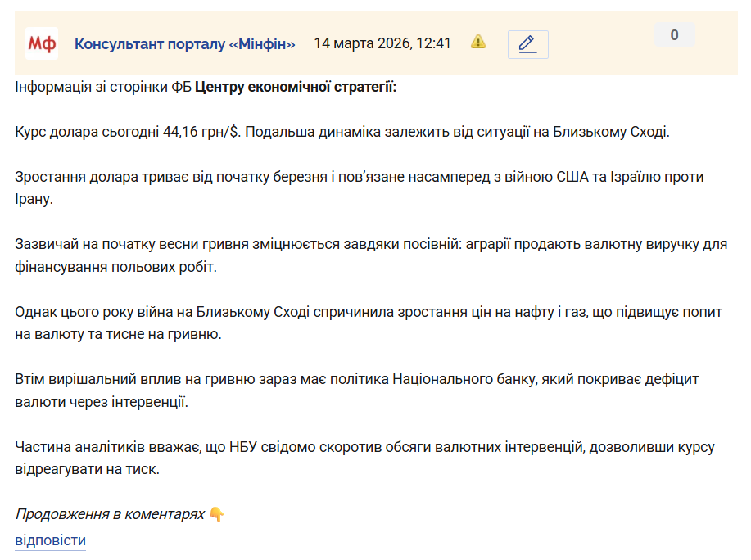Screen dimensions: 751x560
Task: Click the bold text Центру економічної стратегії
Action: [x=296, y=86]
